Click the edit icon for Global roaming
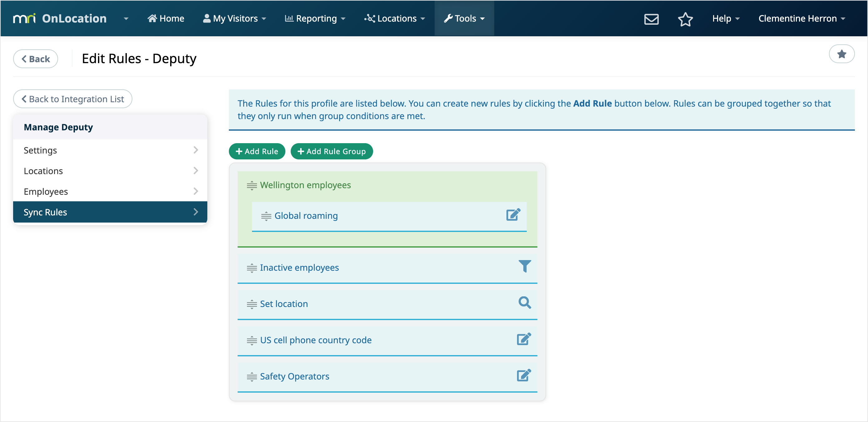 [x=513, y=215]
